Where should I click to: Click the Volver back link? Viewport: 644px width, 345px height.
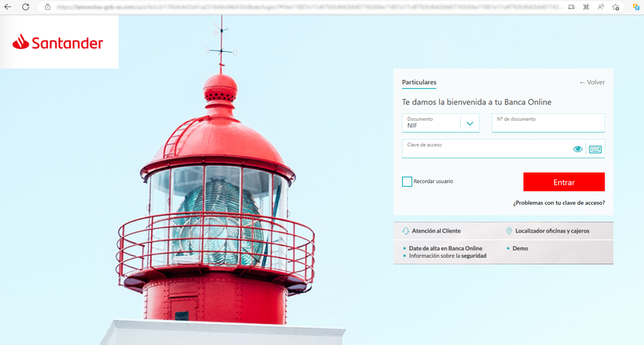coord(592,82)
